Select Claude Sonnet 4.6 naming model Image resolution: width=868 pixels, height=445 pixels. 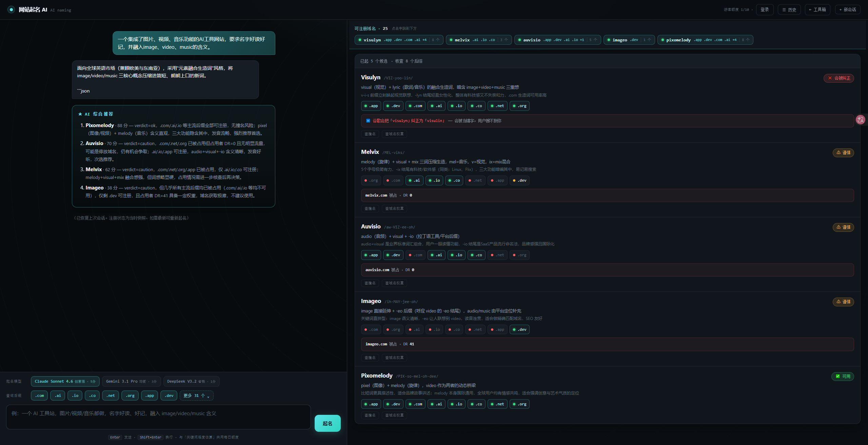coord(65,381)
